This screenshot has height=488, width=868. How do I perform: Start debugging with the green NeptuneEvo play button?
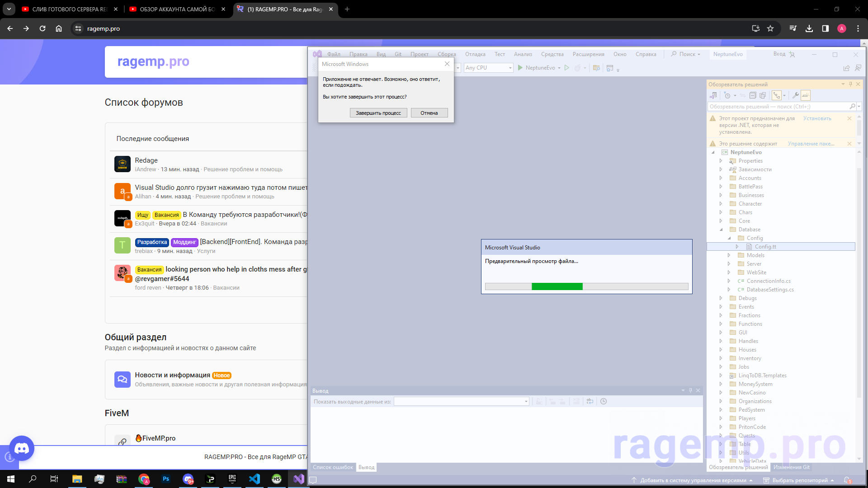click(x=536, y=68)
